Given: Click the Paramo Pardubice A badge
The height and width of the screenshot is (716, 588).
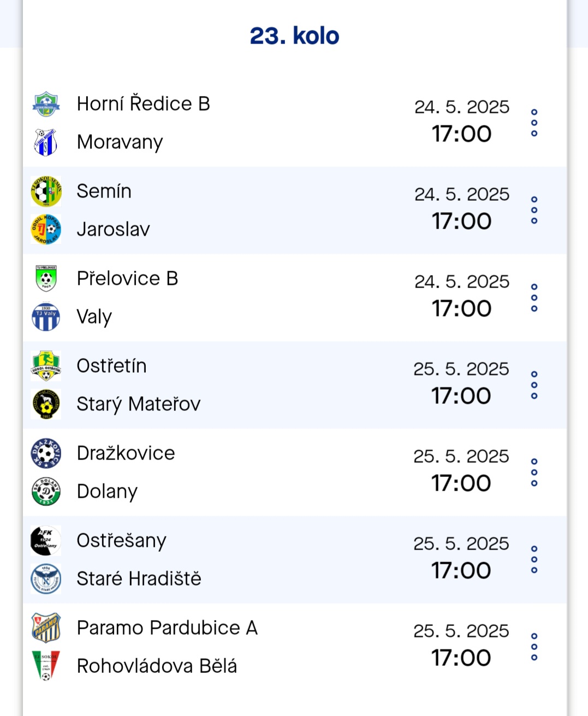Looking at the screenshot, I should pyautogui.click(x=46, y=628).
